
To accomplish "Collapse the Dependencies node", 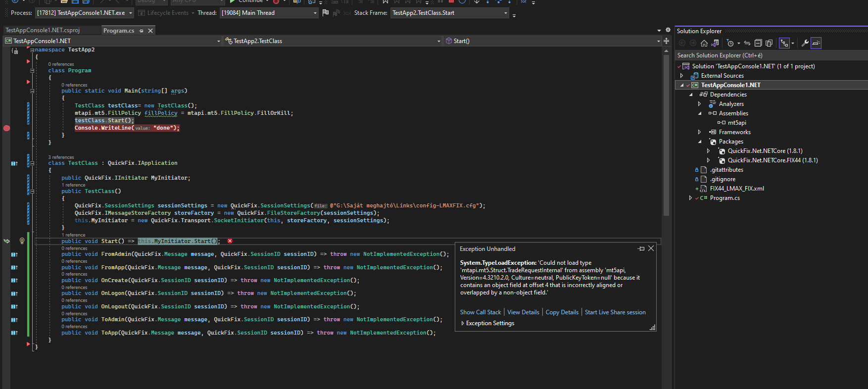I will coord(691,95).
